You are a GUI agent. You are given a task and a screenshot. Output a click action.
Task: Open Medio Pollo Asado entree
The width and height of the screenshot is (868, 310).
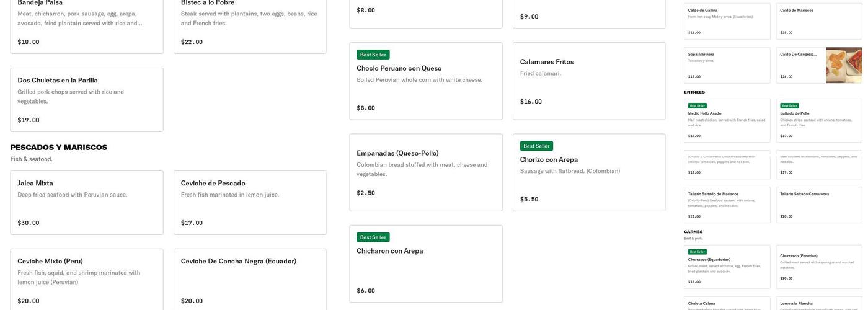[x=727, y=120]
